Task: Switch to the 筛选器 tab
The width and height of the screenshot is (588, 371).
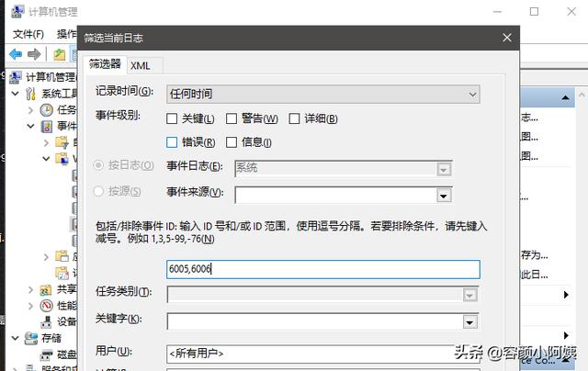Action: (105, 64)
